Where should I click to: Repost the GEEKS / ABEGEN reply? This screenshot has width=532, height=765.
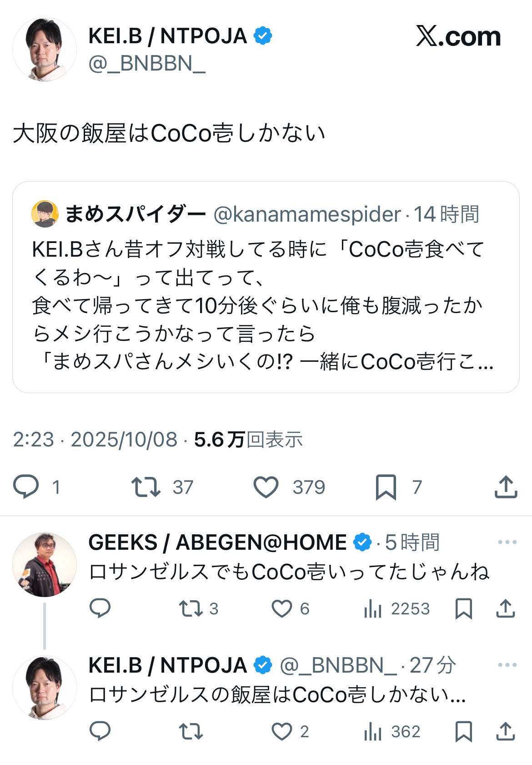(x=191, y=608)
